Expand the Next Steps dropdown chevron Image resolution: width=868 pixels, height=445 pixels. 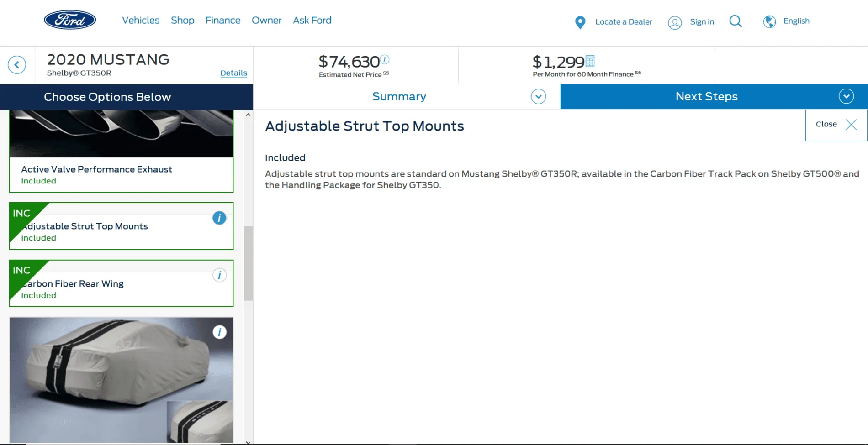coord(847,96)
